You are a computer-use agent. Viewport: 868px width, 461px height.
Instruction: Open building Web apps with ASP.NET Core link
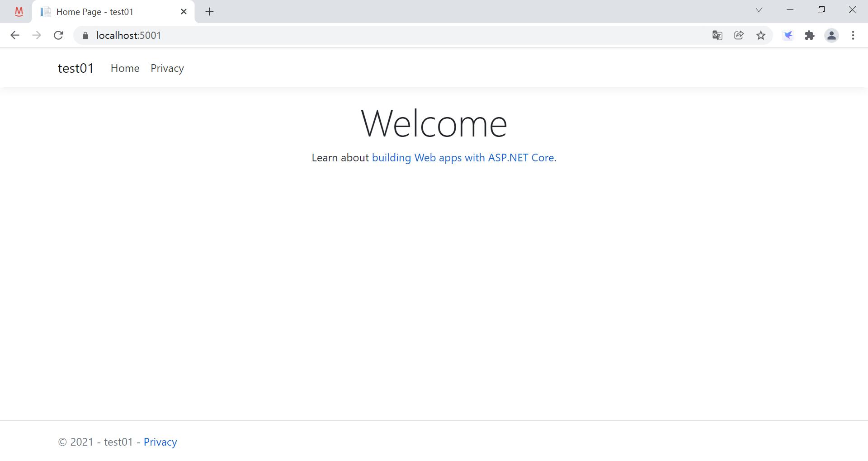pos(463,158)
